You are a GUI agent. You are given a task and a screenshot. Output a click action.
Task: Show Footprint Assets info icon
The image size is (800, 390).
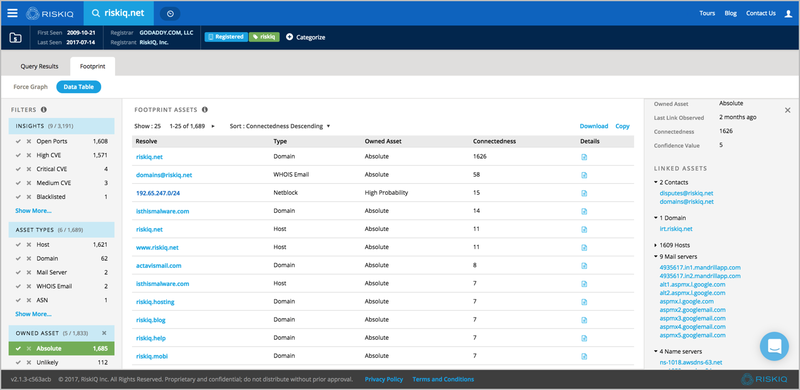[205, 109]
